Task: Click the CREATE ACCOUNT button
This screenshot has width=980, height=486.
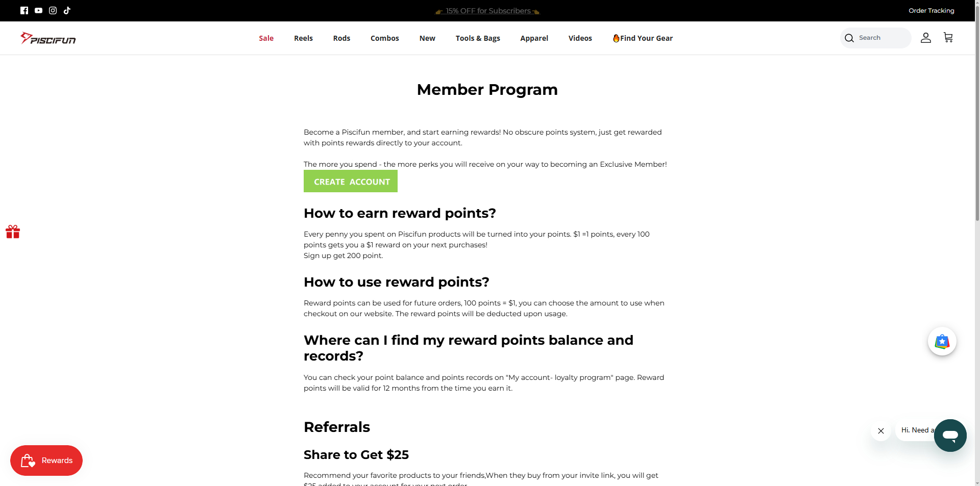Action: pos(350,182)
